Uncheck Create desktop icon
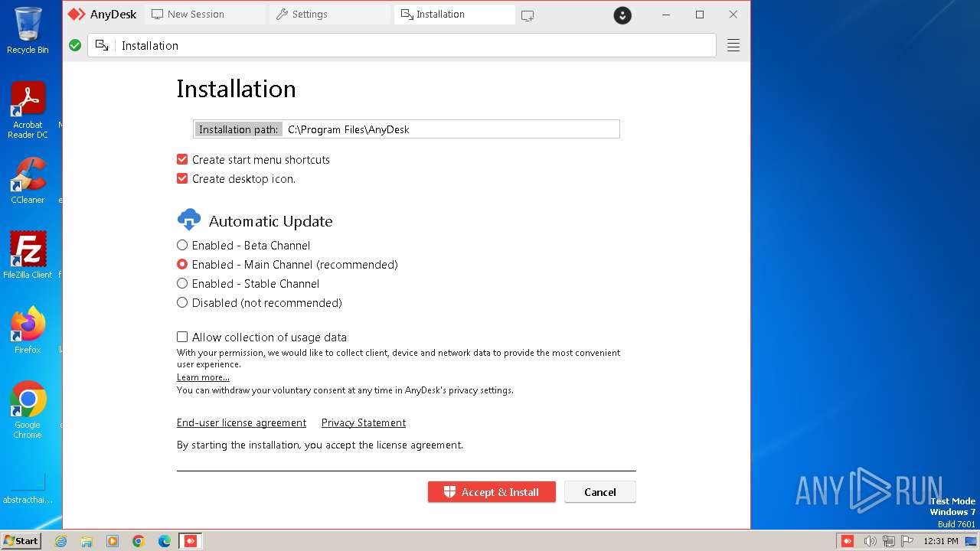The image size is (980, 551). click(182, 178)
